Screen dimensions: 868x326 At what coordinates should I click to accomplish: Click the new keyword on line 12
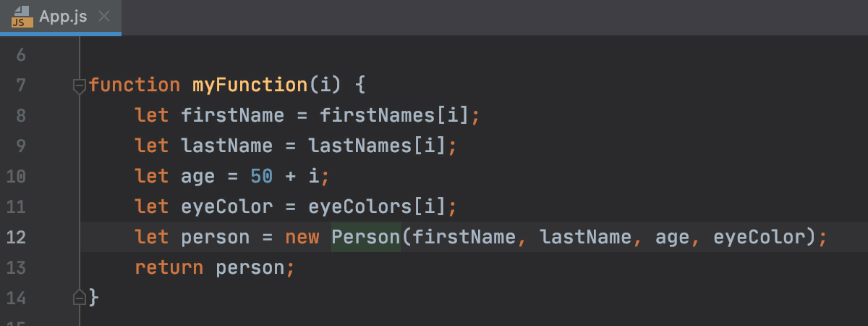click(x=302, y=238)
